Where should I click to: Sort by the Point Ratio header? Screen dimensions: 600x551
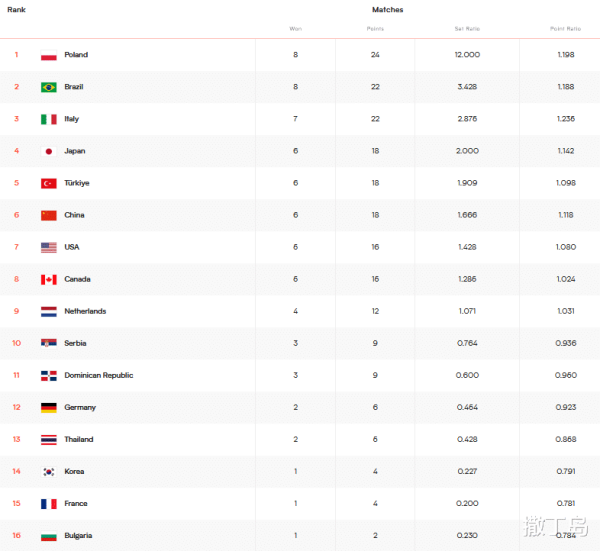(x=565, y=29)
